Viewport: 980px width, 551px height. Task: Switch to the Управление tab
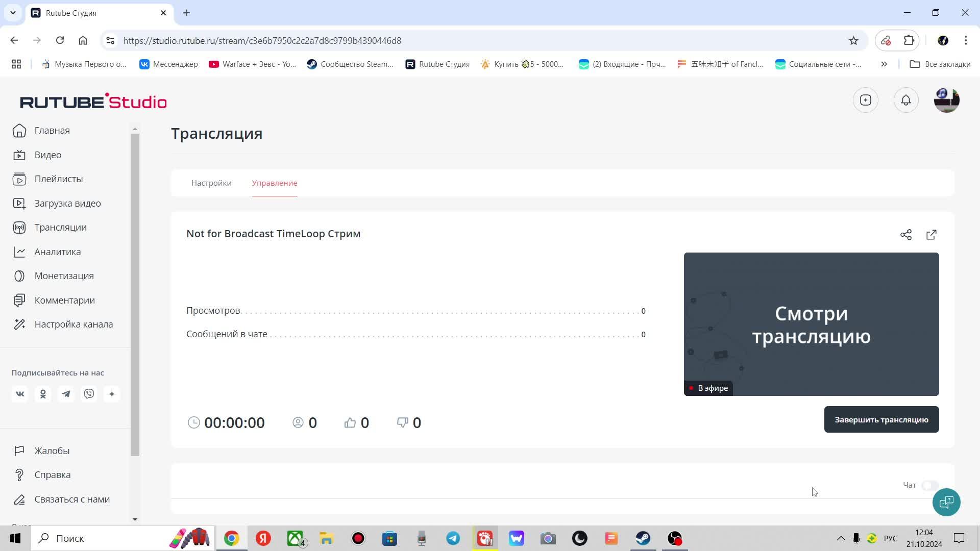(275, 183)
